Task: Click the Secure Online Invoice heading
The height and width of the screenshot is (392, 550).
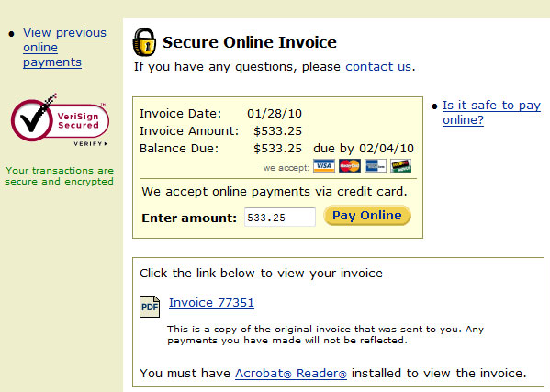Action: [250, 42]
